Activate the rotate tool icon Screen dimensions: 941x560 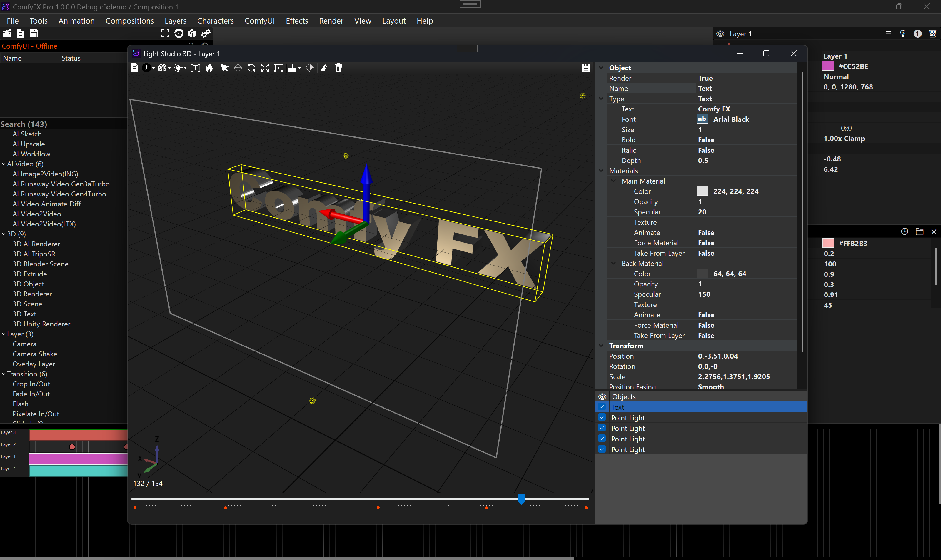click(251, 68)
